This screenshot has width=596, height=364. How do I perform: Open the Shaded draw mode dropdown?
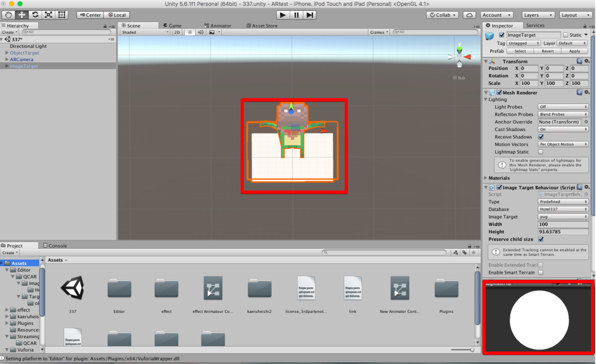(145, 32)
